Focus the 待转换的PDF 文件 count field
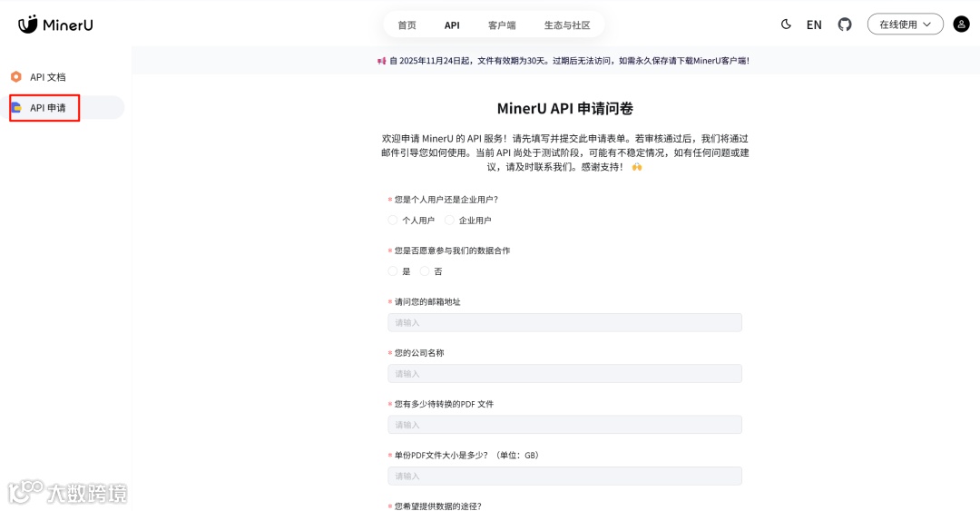 coord(565,425)
